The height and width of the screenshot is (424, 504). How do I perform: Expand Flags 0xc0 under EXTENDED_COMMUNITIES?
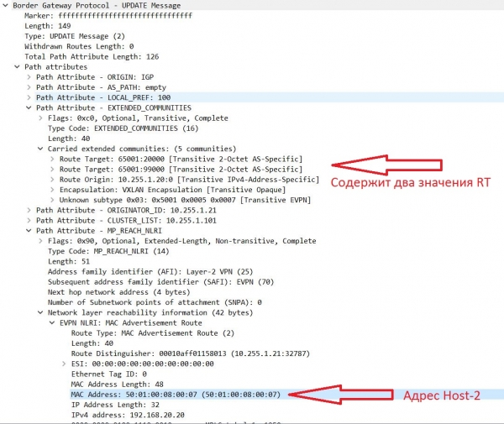tap(41, 118)
